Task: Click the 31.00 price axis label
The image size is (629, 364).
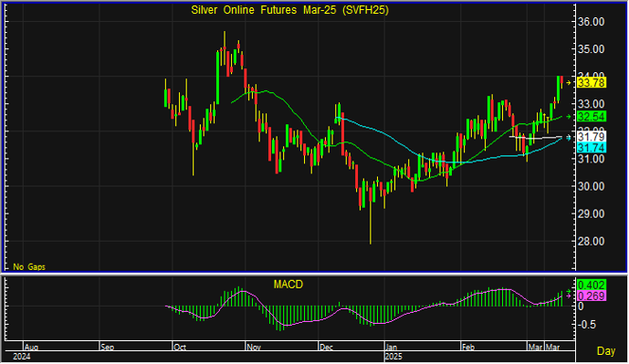Action: tap(591, 159)
